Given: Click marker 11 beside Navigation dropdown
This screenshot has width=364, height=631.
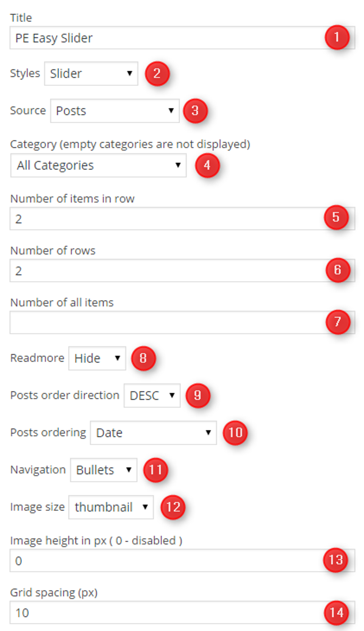Looking at the screenshot, I should pyautogui.click(x=156, y=470).
